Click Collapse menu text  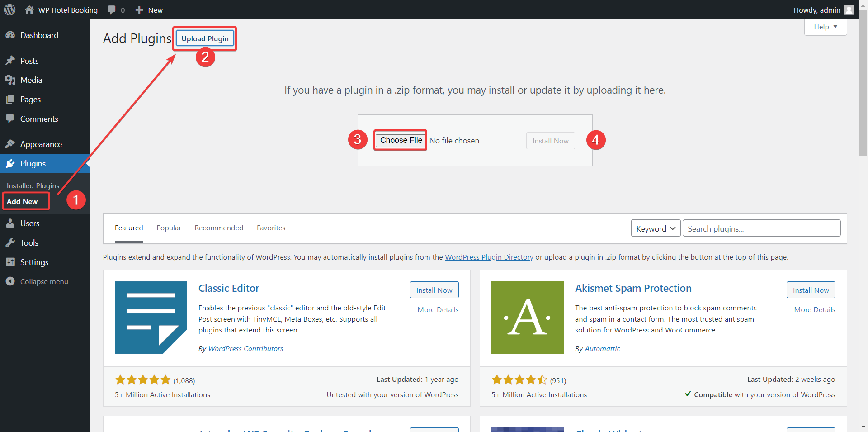(x=44, y=281)
